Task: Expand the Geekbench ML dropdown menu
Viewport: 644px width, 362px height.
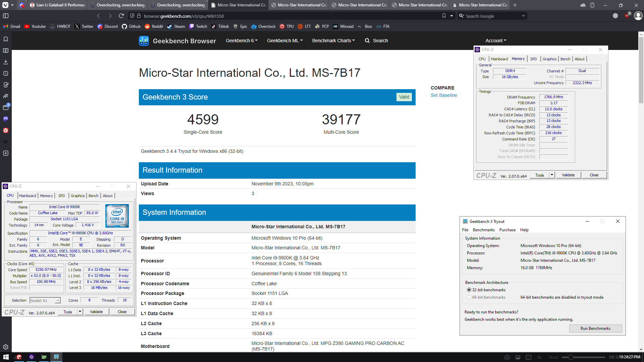Action: pyautogui.click(x=285, y=41)
